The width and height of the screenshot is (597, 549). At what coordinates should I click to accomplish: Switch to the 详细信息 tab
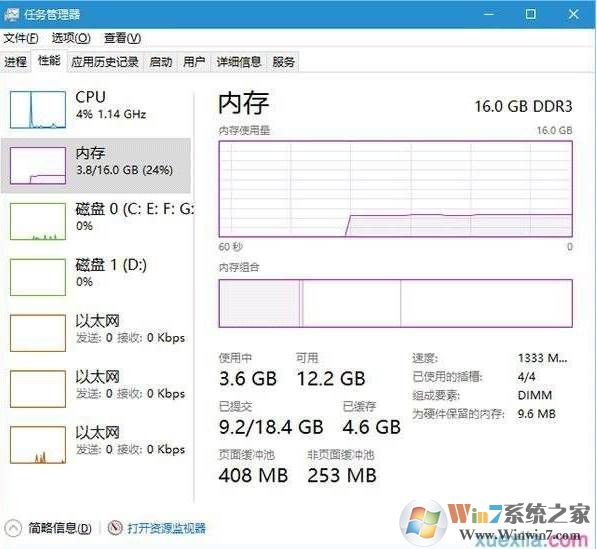coord(239,62)
